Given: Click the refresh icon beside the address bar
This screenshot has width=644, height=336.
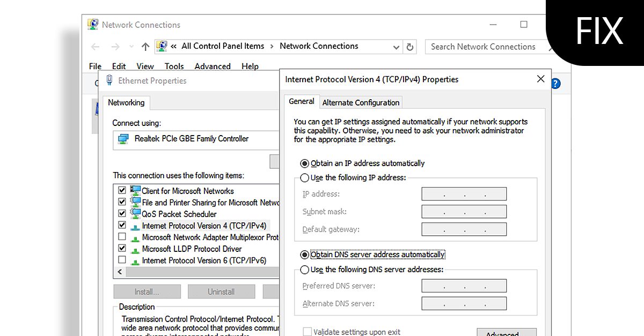Looking at the screenshot, I should [409, 47].
